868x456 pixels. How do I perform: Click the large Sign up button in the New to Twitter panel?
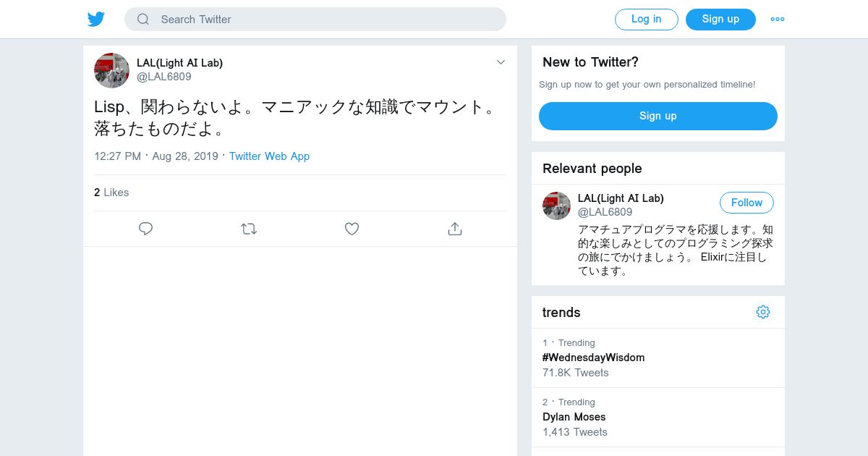[658, 116]
